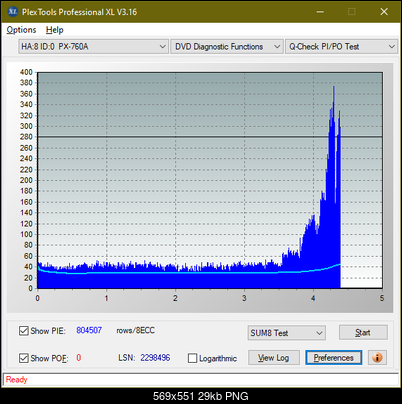Enable the Logarithmic checkbox
This screenshot has width=402, height=404.
coord(192,358)
